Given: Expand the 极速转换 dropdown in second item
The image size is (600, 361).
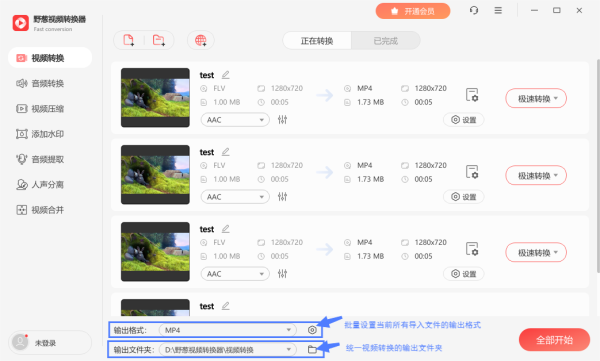Looking at the screenshot, I should click(536, 176).
